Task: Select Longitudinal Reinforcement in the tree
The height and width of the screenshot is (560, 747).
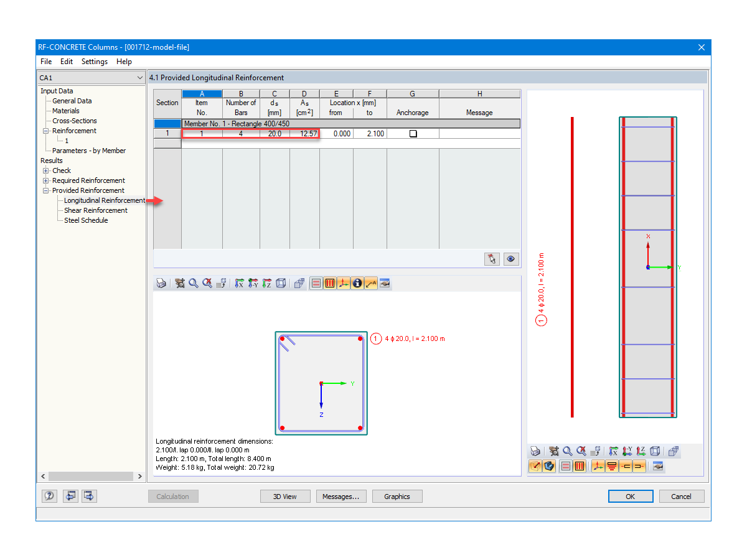Action: tap(105, 200)
